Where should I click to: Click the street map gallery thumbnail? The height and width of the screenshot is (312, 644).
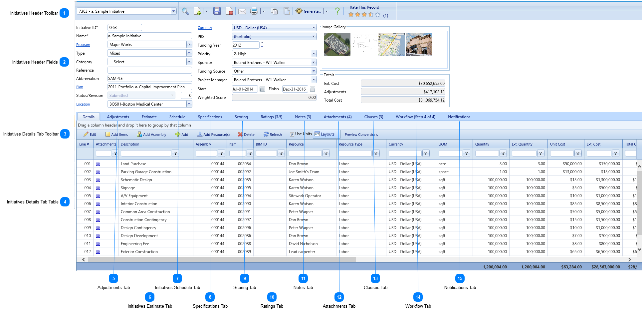[x=392, y=45]
